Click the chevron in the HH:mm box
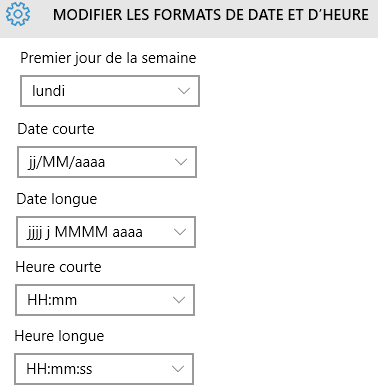378x387 pixels. 179,300
